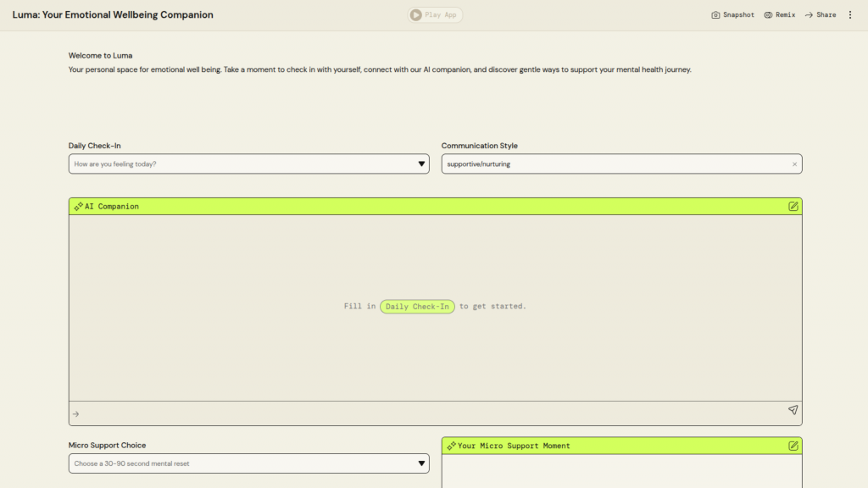The image size is (868, 488).
Task: Click the small arrow icon in chat input
Action: pos(75,414)
